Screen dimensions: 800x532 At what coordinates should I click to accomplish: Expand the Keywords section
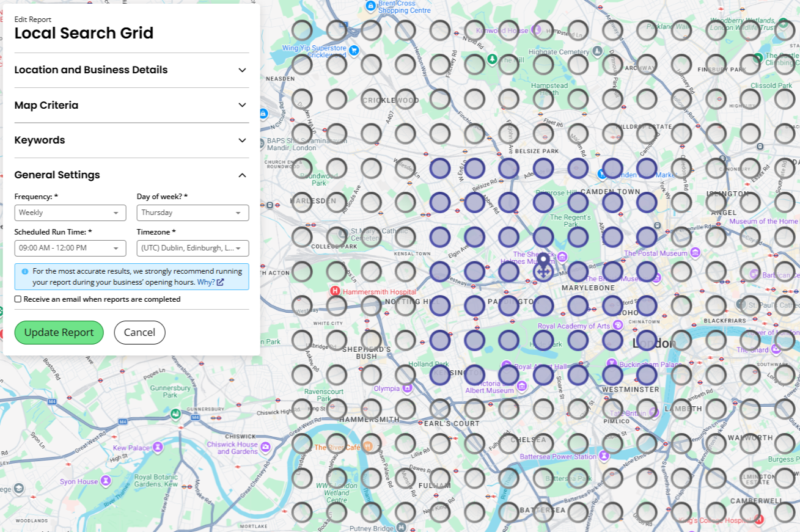pyautogui.click(x=131, y=140)
